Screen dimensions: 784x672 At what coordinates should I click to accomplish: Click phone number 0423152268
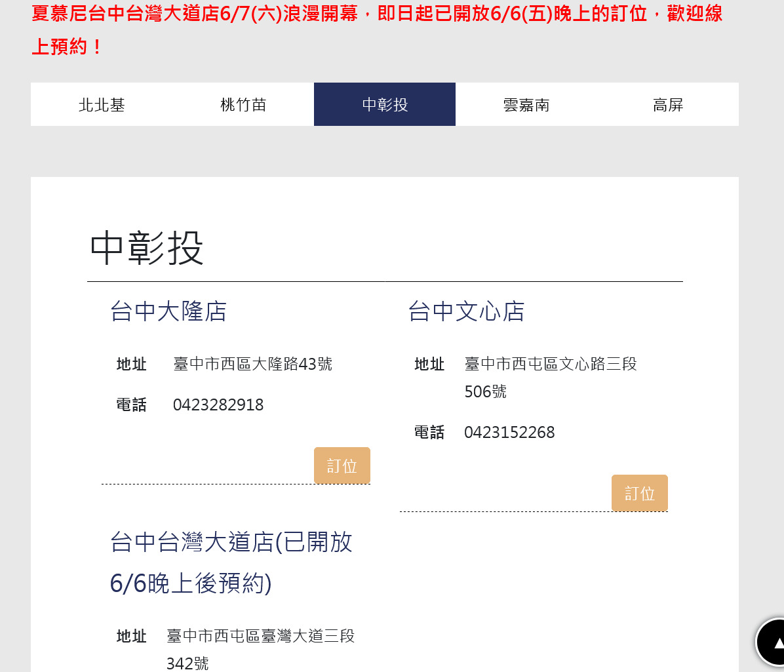[x=509, y=433]
